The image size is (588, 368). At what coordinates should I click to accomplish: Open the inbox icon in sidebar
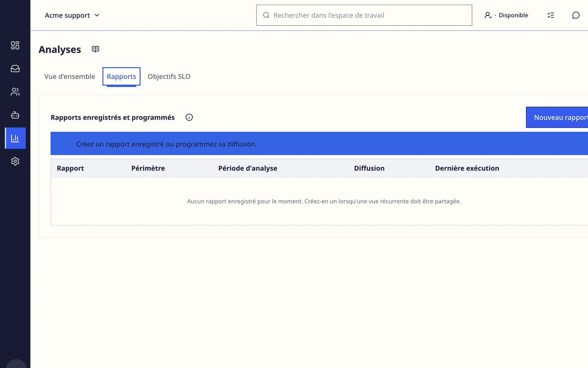(x=15, y=69)
